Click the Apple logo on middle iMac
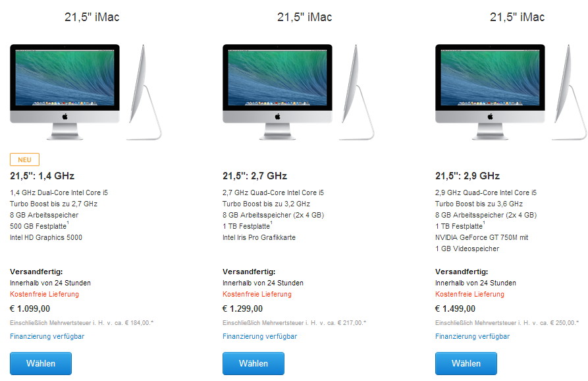Screen dimensions: 588x381 pyautogui.click(x=277, y=117)
